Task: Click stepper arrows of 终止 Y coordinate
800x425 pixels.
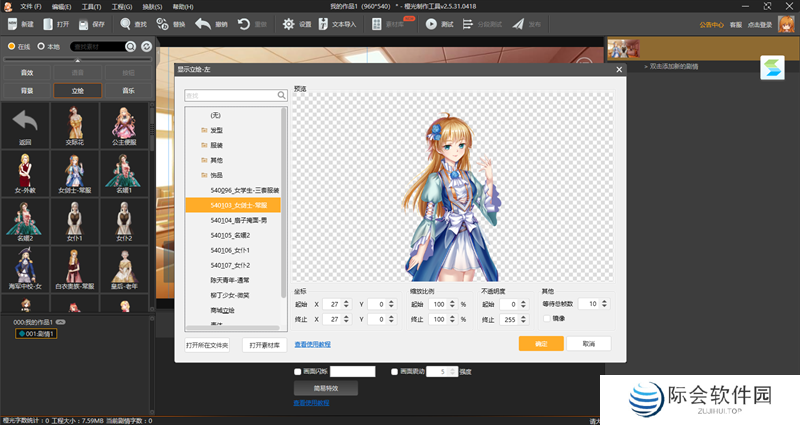Action: click(x=391, y=319)
